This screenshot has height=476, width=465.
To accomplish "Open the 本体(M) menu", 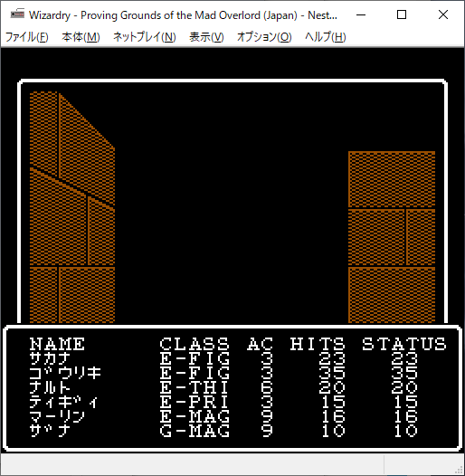I will coord(81,37).
